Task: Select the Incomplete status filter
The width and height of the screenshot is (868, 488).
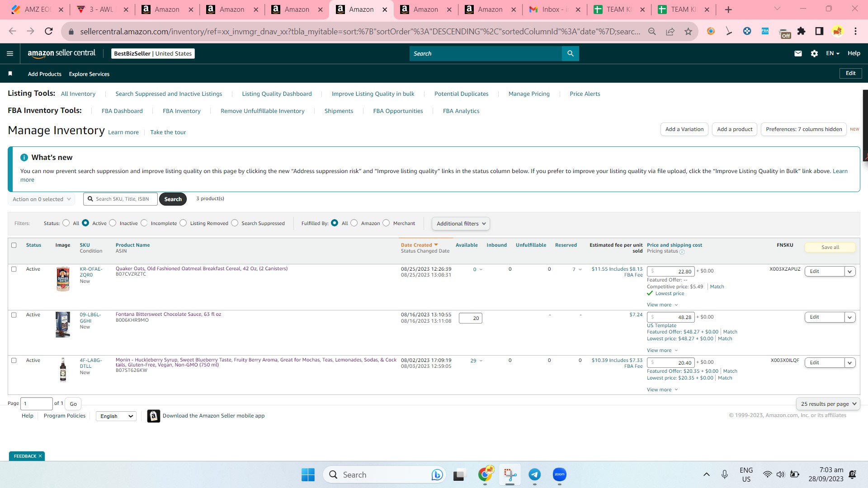Action: pos(144,223)
